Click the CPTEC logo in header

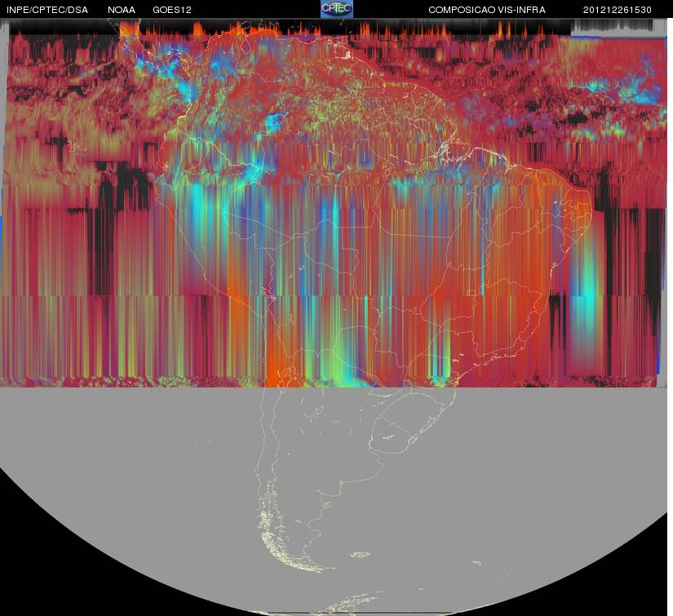coord(337,9)
